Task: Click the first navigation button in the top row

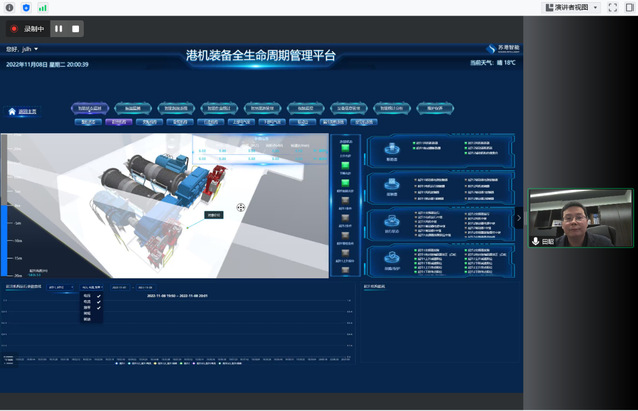Action: pos(91,108)
